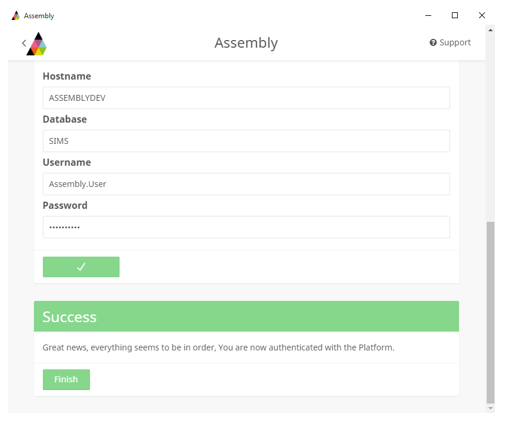Click the green Success banner header
The width and height of the screenshot is (509, 429).
coord(246,316)
